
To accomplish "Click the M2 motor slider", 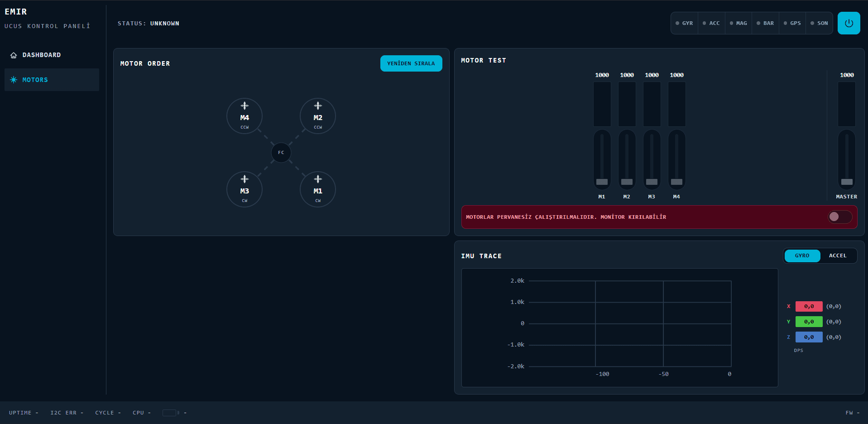I will tap(627, 159).
